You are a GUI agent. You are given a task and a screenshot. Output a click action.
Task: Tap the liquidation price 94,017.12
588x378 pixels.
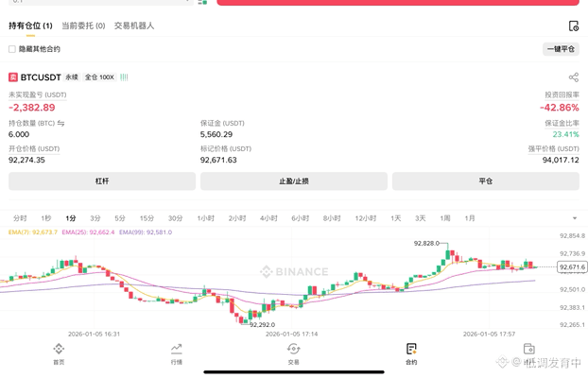click(x=561, y=160)
